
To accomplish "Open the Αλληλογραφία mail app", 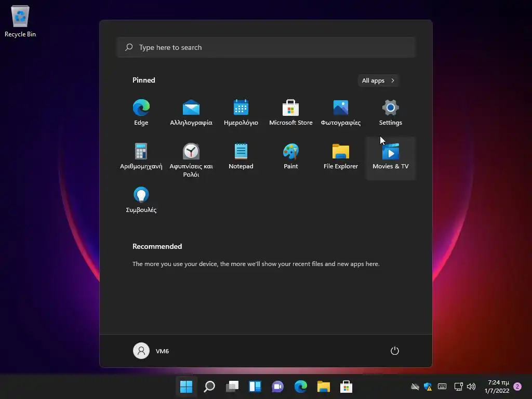I will (191, 113).
